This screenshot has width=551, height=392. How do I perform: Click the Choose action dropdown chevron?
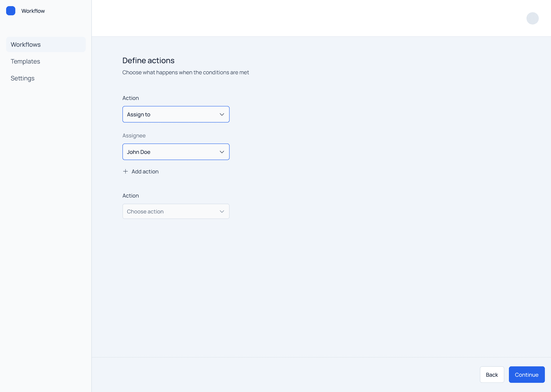point(222,211)
